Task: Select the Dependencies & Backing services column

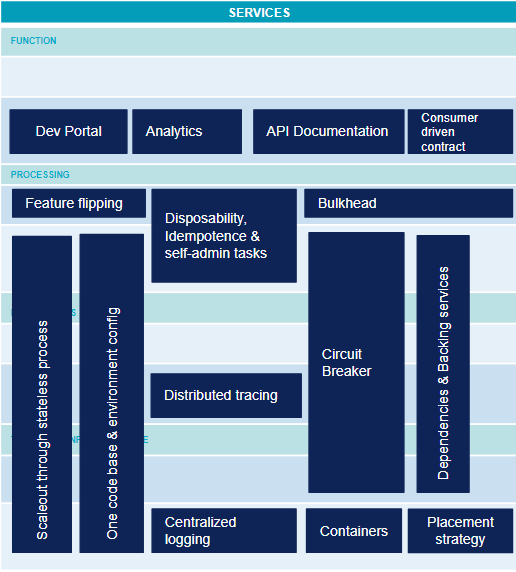Action: [x=443, y=364]
